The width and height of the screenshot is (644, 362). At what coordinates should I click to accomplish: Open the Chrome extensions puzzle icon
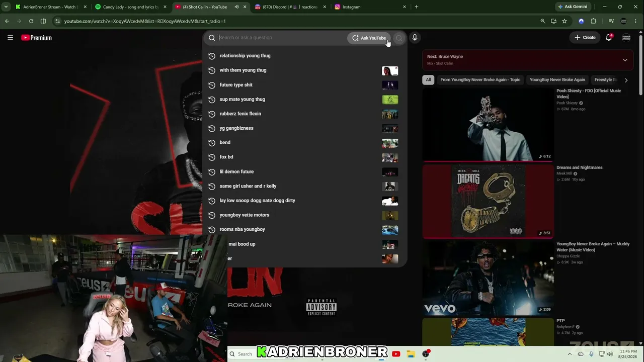pos(593,21)
